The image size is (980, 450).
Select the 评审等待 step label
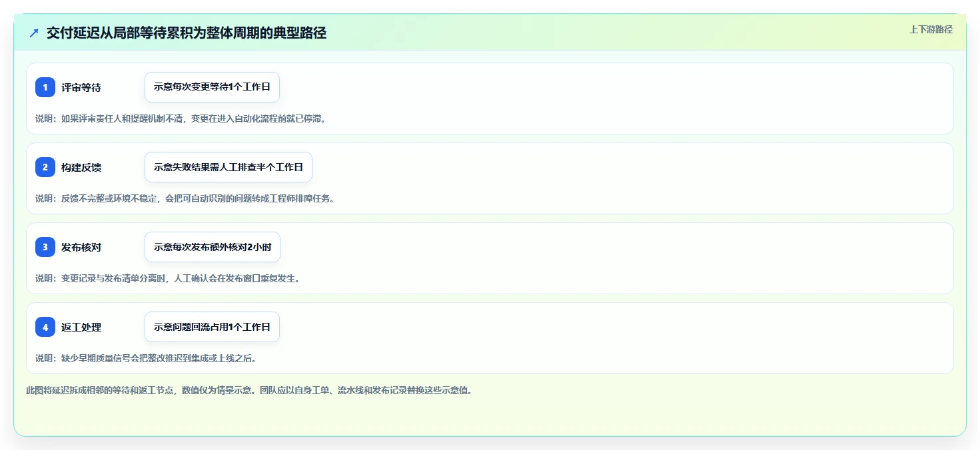81,87
